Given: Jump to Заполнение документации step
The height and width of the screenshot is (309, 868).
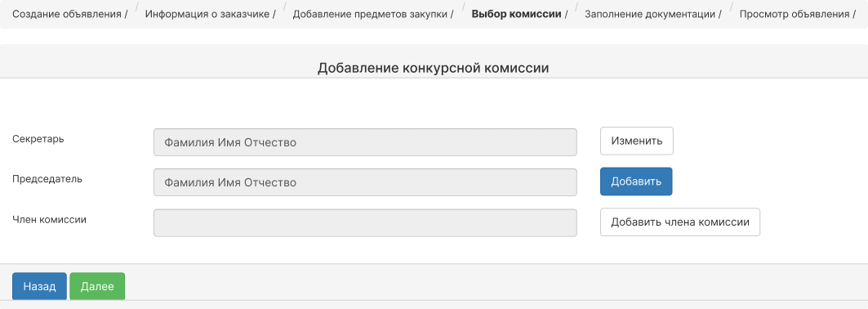Looking at the screenshot, I should 650,14.
